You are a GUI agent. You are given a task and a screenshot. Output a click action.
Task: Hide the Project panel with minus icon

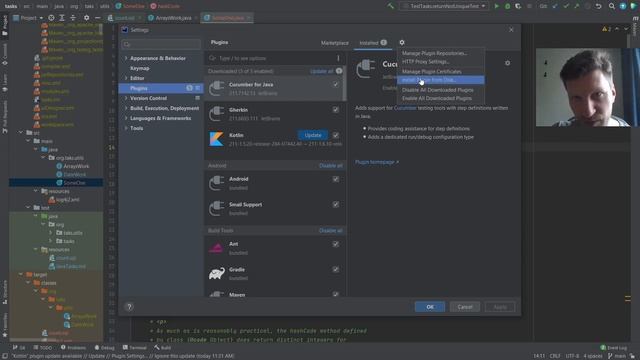(x=98, y=18)
